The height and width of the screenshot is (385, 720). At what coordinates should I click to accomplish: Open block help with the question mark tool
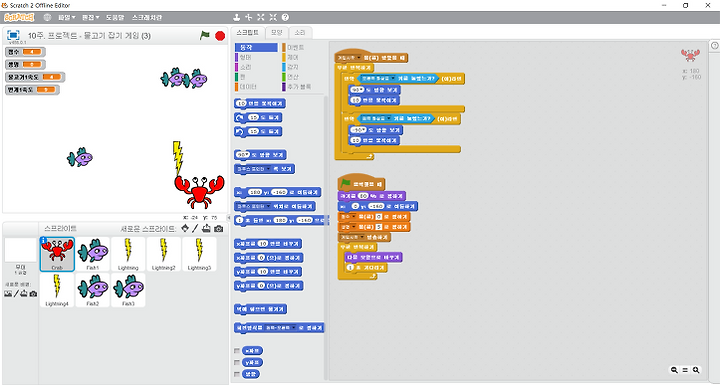(285, 17)
